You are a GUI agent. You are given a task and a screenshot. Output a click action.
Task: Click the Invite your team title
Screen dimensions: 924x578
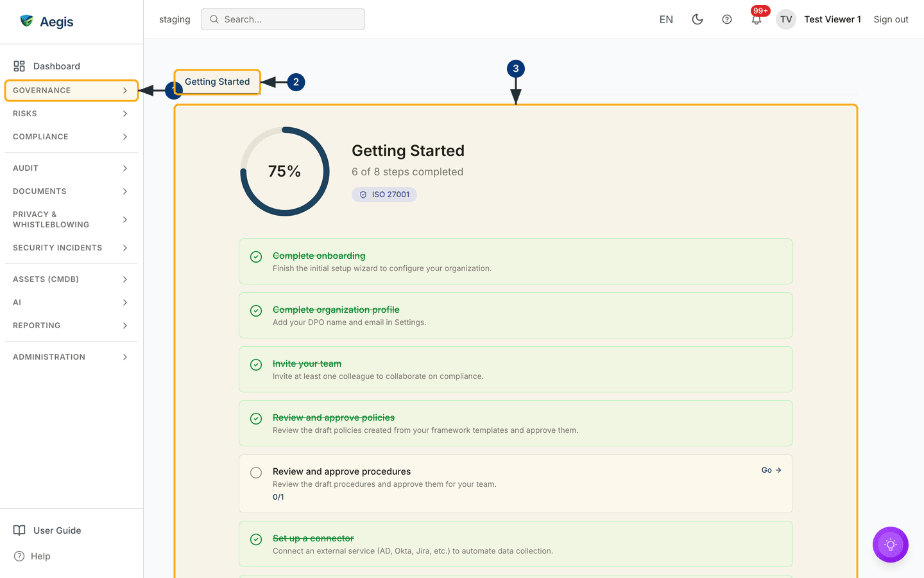(x=307, y=363)
